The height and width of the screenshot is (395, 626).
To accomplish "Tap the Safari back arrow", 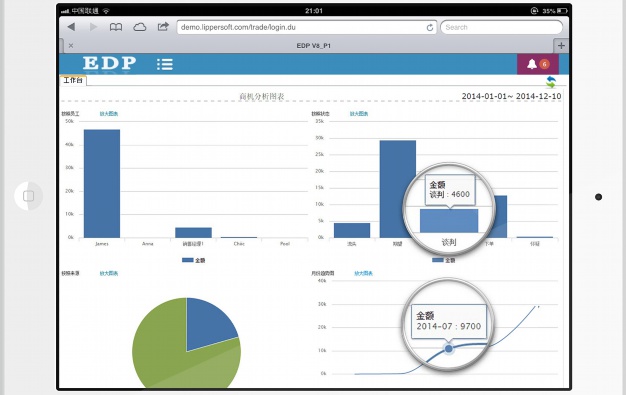I will pos(71,27).
